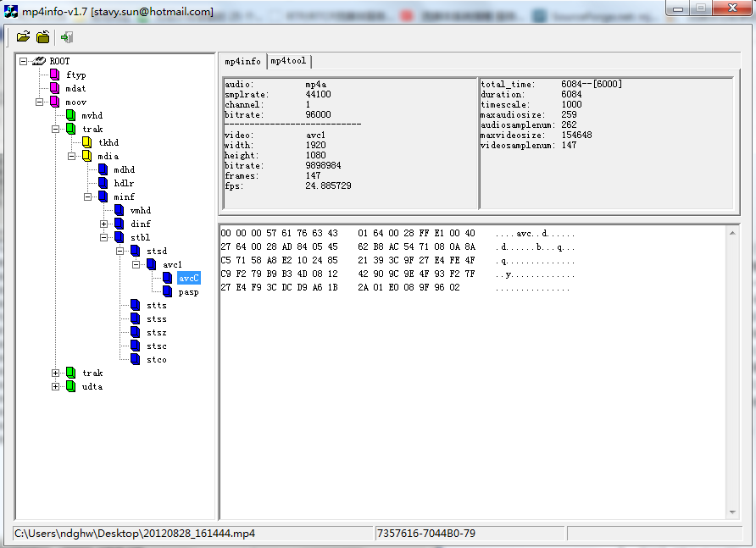
Task: Click the green mvhd box icon
Action: pos(71,115)
